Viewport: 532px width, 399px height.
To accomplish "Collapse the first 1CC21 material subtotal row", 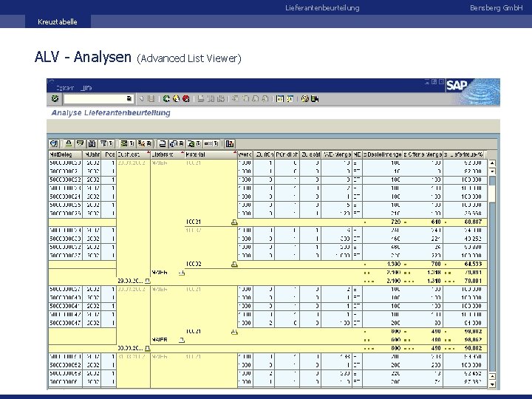I will [234, 222].
